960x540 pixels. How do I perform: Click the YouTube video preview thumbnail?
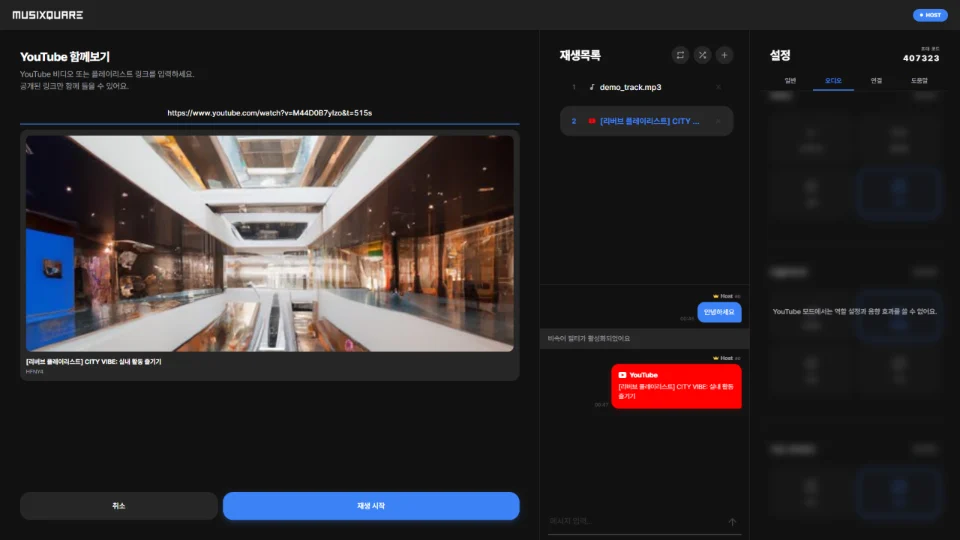point(270,243)
